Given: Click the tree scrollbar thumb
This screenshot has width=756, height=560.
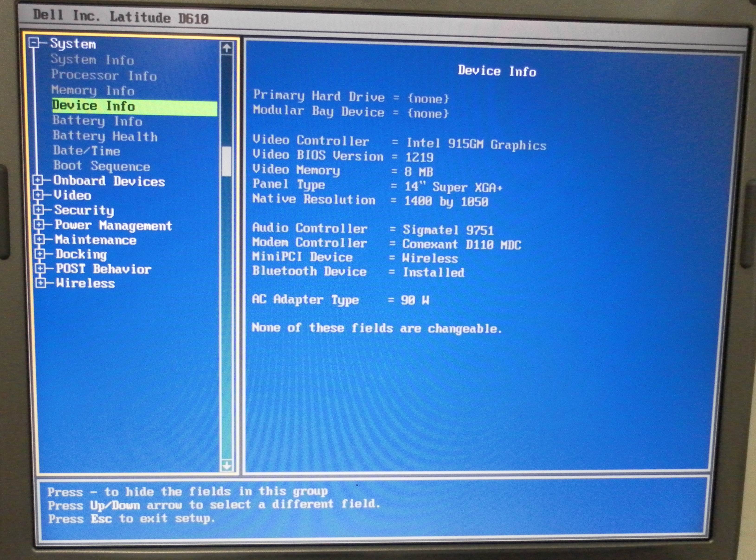Looking at the screenshot, I should click(x=226, y=161).
